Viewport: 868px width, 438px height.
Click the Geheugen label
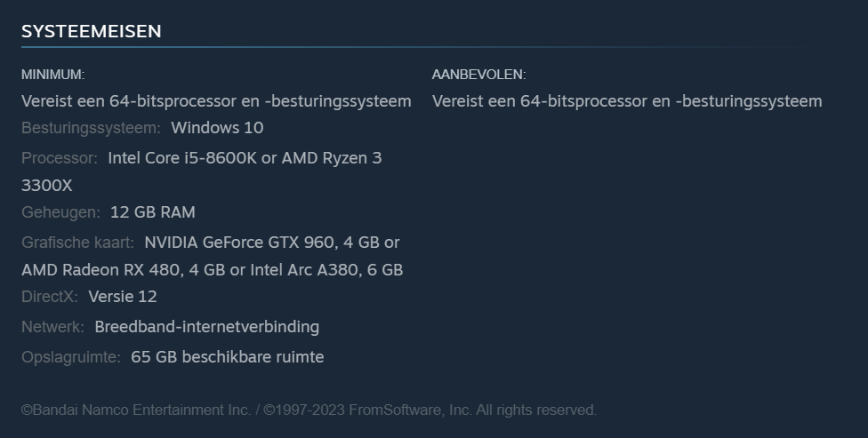[60, 212]
